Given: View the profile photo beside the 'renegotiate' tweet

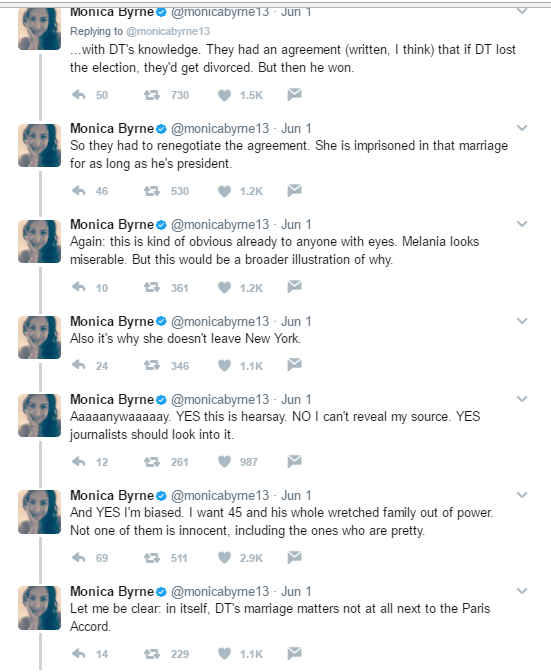Looking at the screenshot, I should pos(39,145).
